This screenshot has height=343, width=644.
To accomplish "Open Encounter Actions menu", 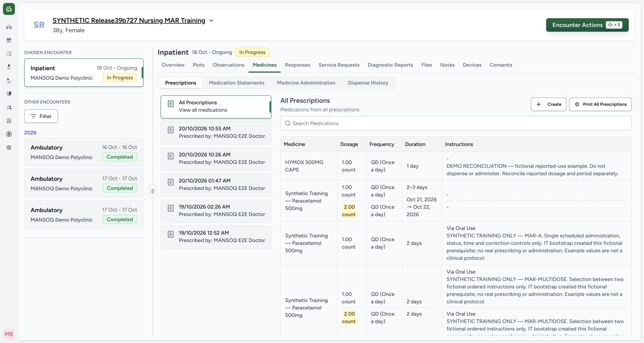I will (x=587, y=25).
